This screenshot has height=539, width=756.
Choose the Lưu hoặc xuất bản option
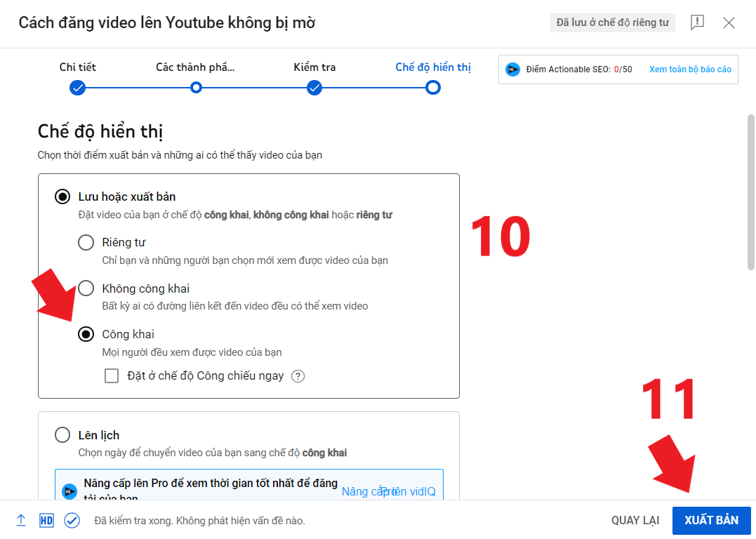click(x=62, y=197)
